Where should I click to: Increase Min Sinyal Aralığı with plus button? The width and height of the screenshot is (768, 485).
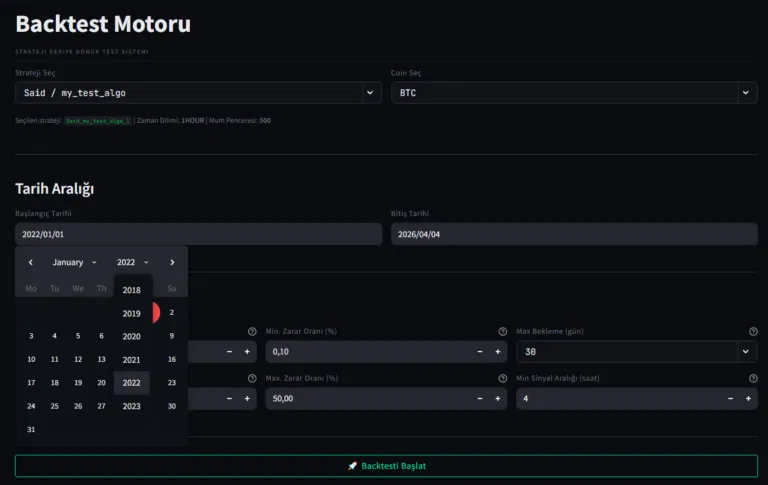[747, 398]
